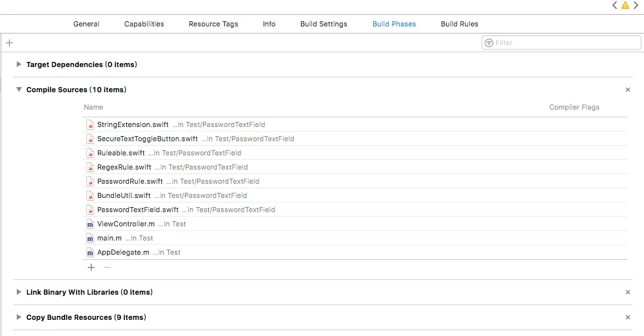Select Ruleable.swift row
644x336 pixels.
[x=355, y=153]
